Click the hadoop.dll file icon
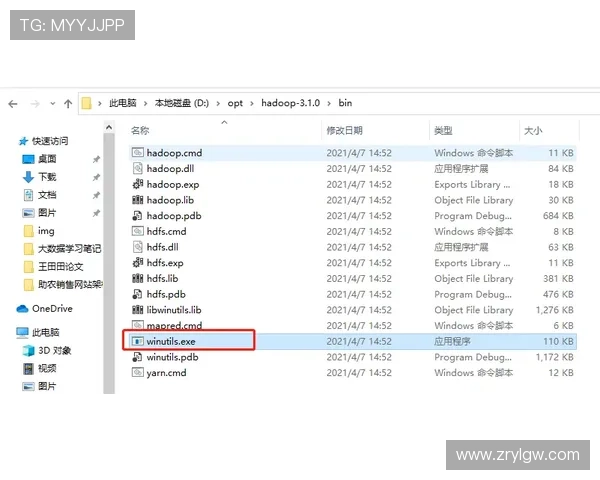 coord(138,168)
